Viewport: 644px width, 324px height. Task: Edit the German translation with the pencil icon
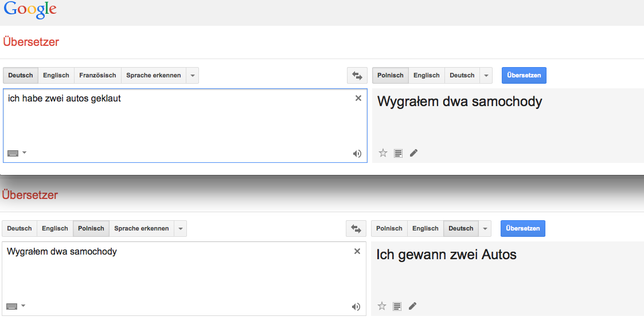(413, 306)
